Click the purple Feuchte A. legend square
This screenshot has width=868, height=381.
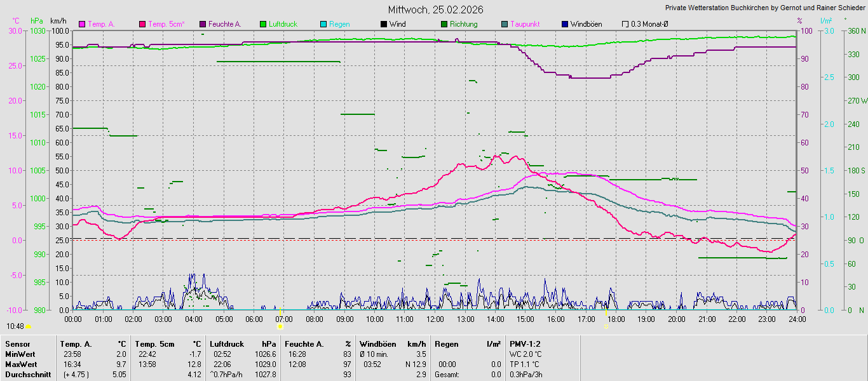pos(203,24)
